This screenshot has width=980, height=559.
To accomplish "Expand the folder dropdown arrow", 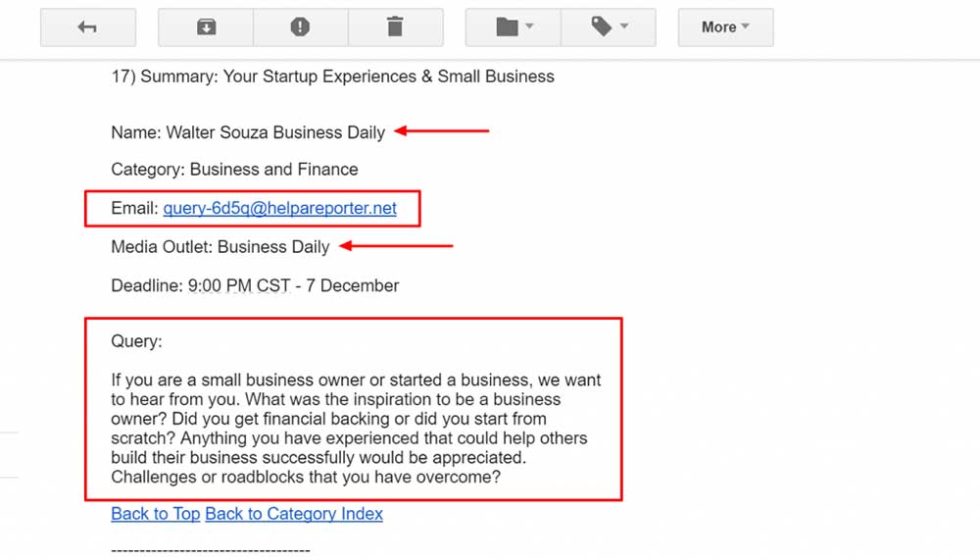I will pos(529,26).
